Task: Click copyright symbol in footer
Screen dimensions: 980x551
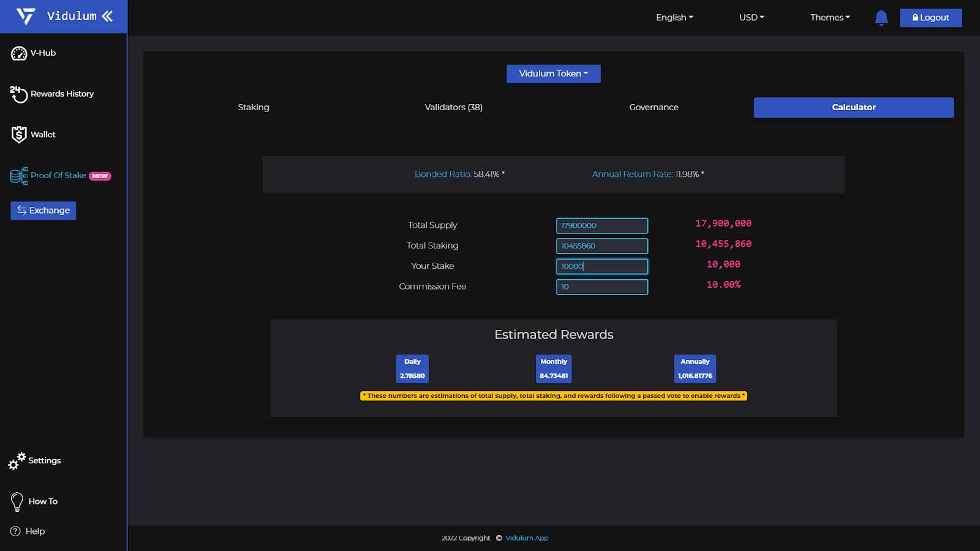Action: pos(499,538)
